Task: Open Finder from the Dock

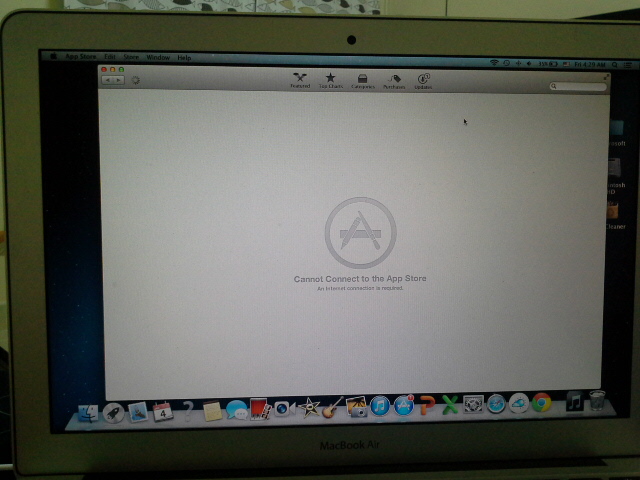Action: [88, 413]
